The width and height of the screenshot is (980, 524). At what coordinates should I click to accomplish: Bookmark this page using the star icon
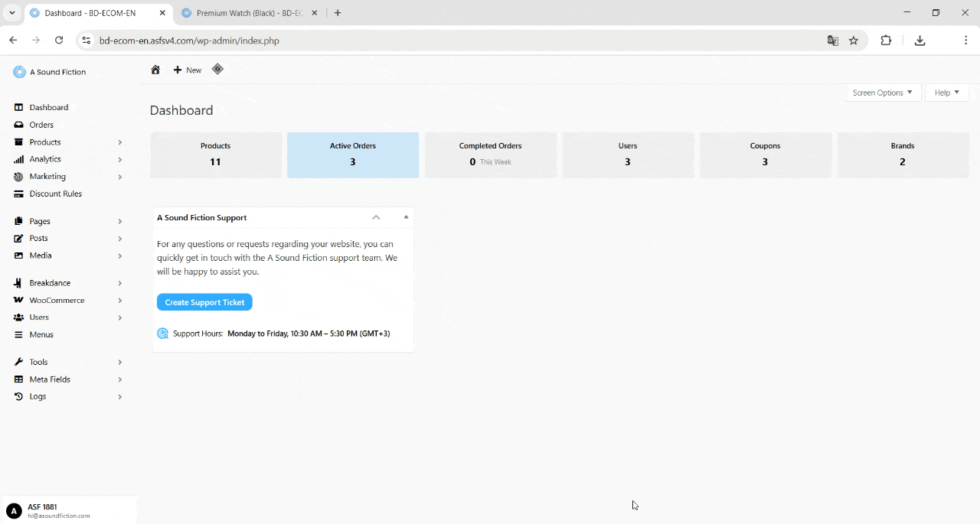pyautogui.click(x=854, y=41)
